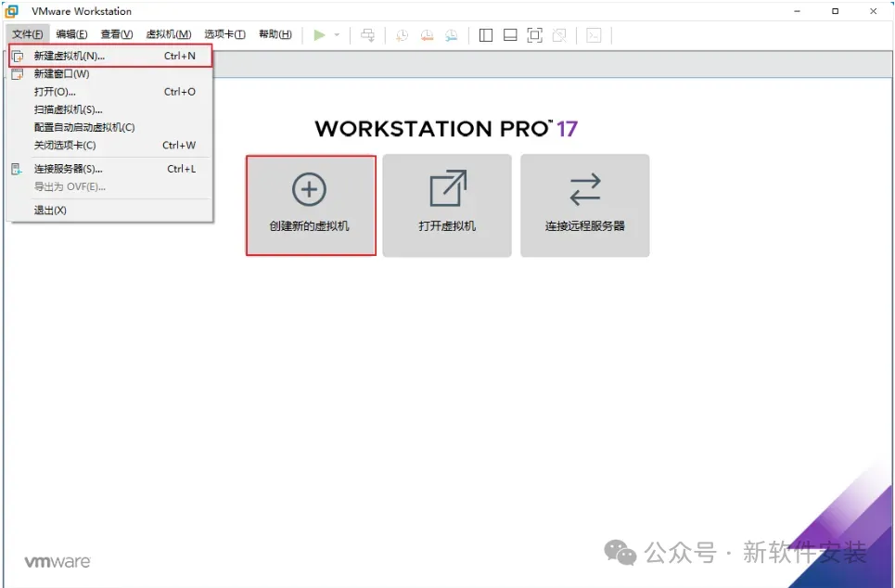Click the Manage Snapshots toolbar icon

pyautogui.click(x=452, y=35)
